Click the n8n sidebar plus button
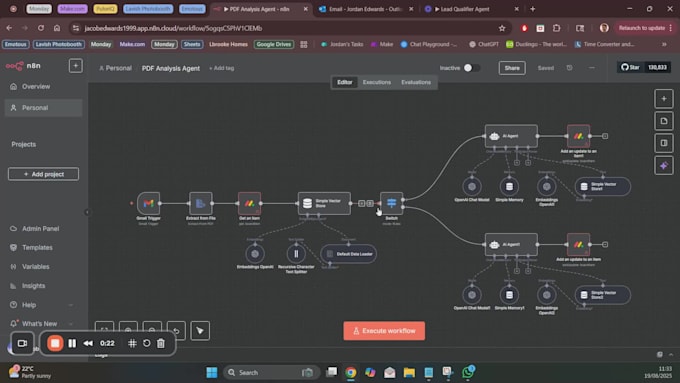 [75, 65]
